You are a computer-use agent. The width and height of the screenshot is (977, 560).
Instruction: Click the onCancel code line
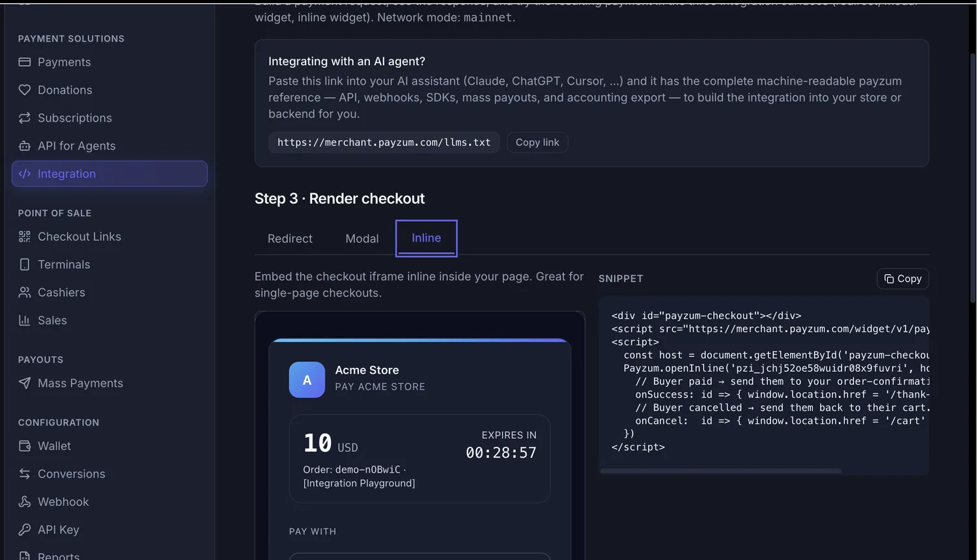click(x=780, y=421)
